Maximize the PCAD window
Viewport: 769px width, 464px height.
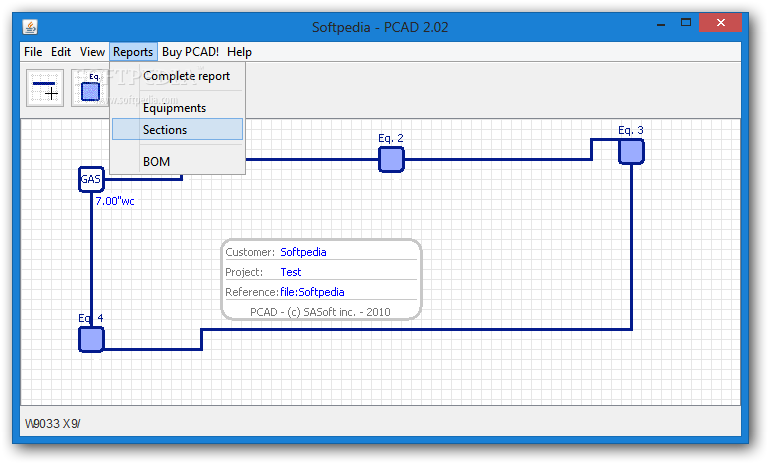point(686,23)
